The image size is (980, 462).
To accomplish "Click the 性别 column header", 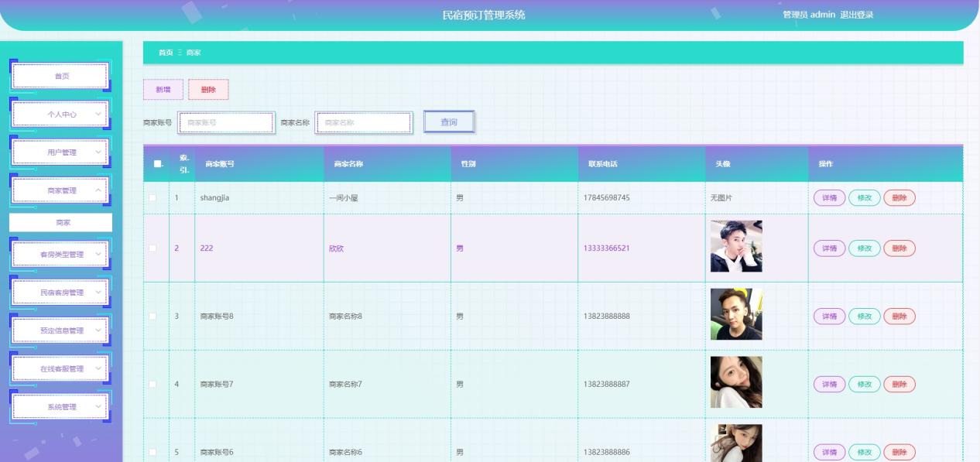I will tap(468, 164).
